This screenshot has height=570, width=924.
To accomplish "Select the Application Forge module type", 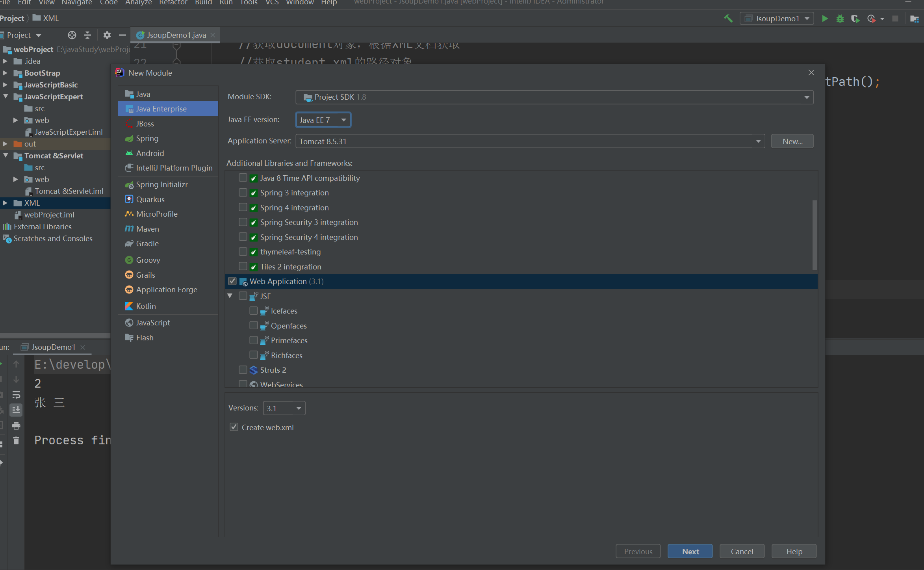I will pos(168,290).
